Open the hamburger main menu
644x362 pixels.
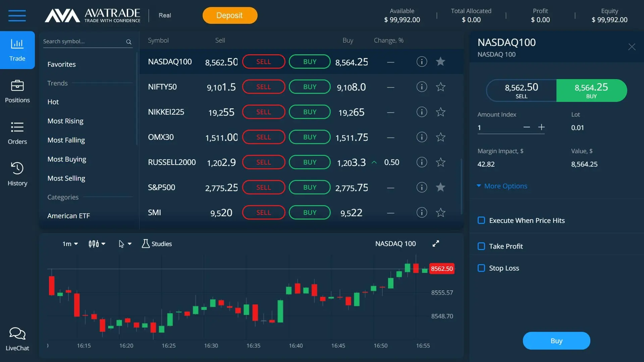(x=17, y=15)
